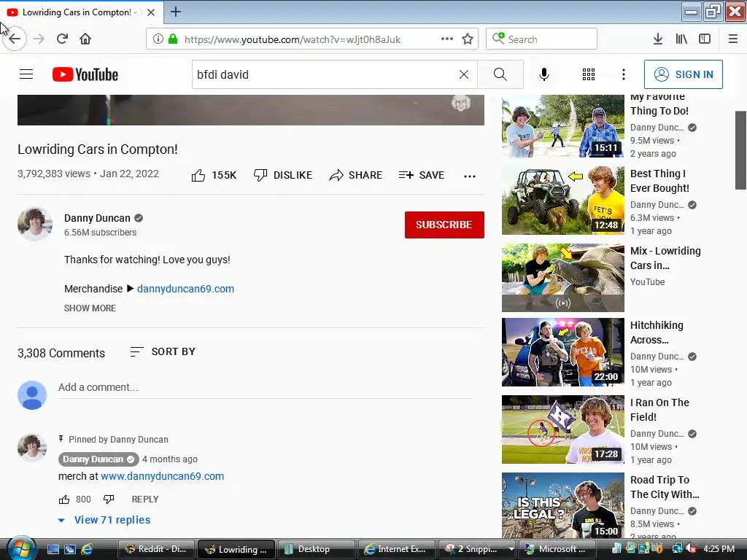Clear the YouTube search text with X

click(463, 74)
